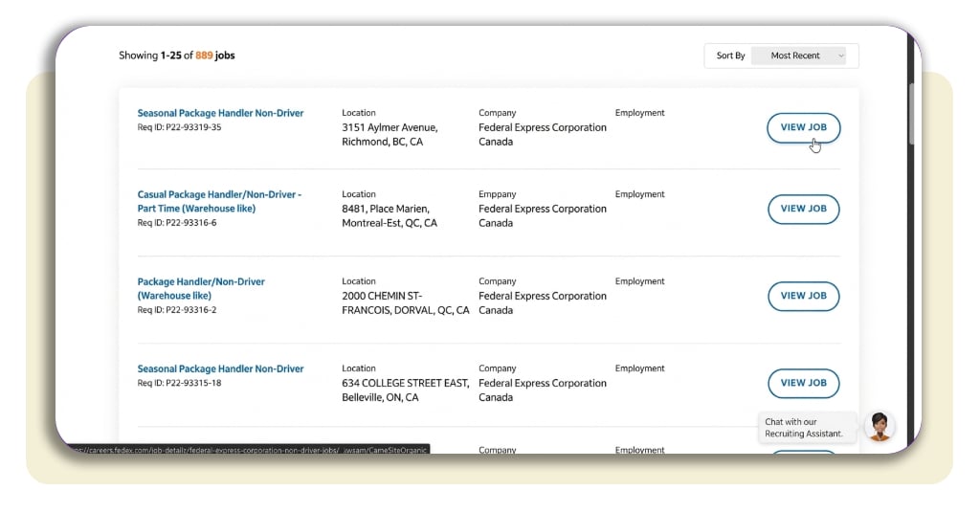Click the Sort By label
Viewport: 980px width, 513px height.
click(x=730, y=56)
